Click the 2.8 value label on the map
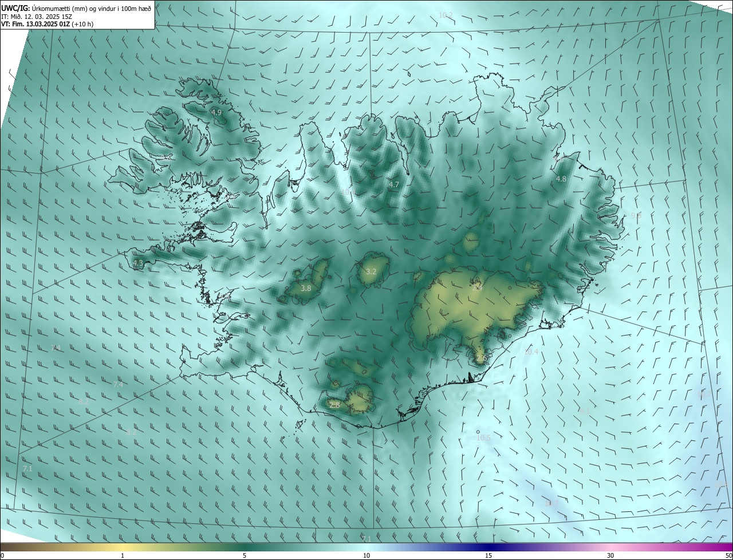 (334, 405)
